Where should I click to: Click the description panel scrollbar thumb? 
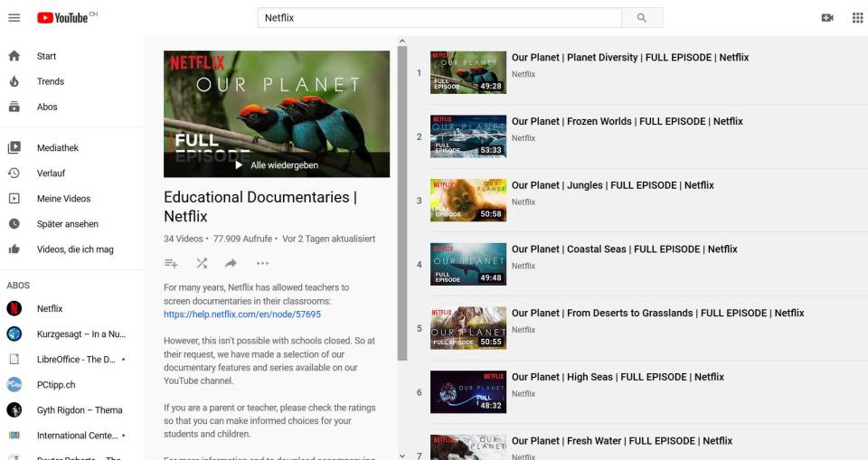[402, 203]
